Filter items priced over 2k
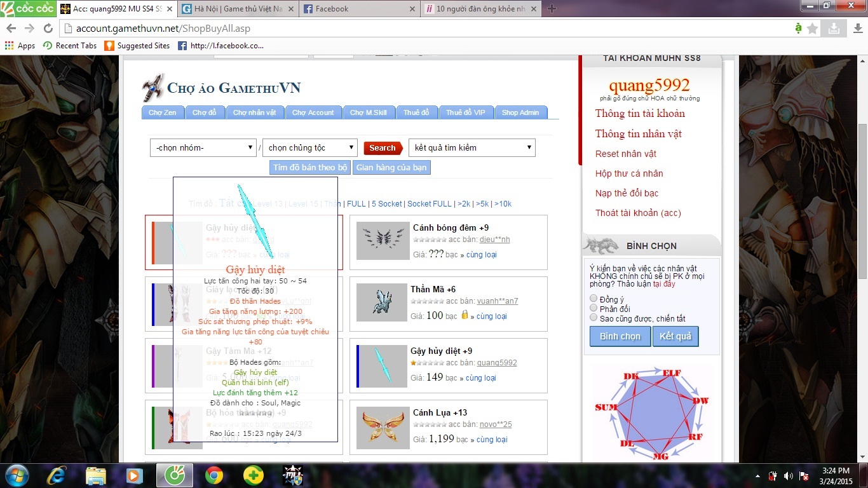The height and width of the screenshot is (488, 868). [464, 204]
